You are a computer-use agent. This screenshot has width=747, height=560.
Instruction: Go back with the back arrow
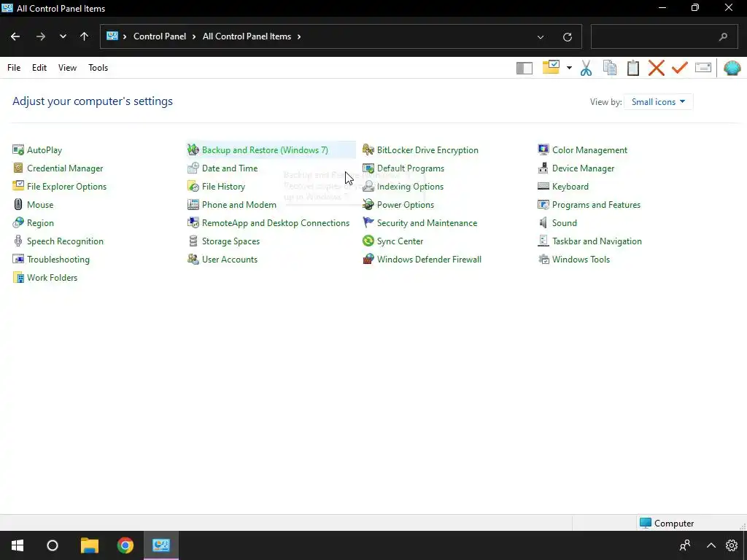coord(15,36)
